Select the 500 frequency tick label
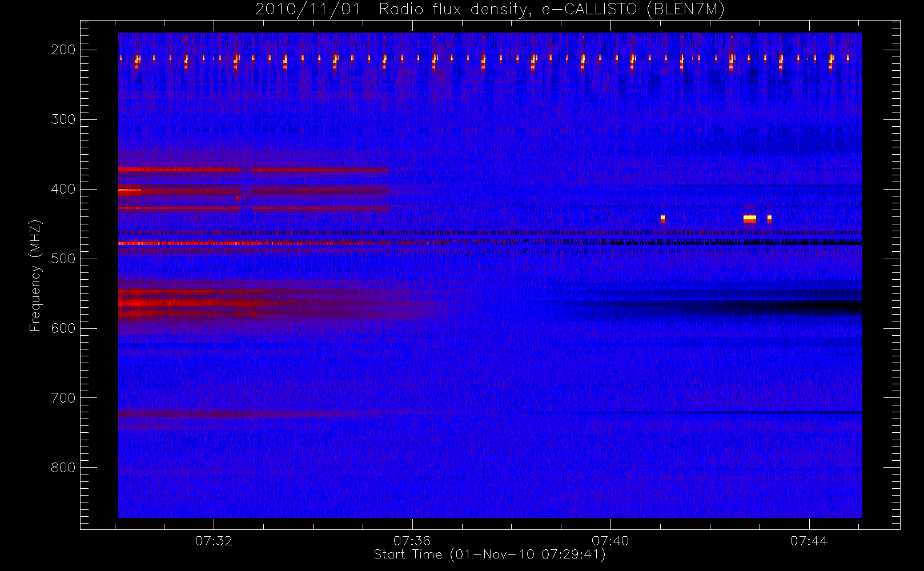Image resolution: width=924 pixels, height=571 pixels. (x=63, y=259)
